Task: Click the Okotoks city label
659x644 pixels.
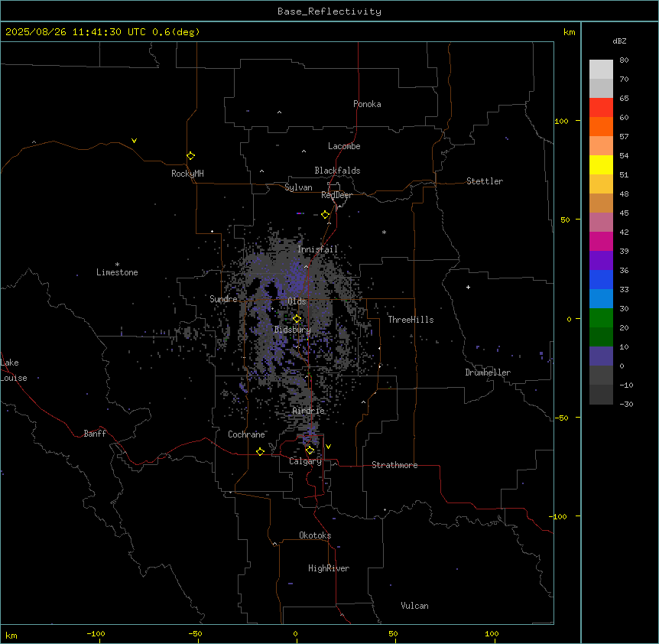Action: [315, 535]
